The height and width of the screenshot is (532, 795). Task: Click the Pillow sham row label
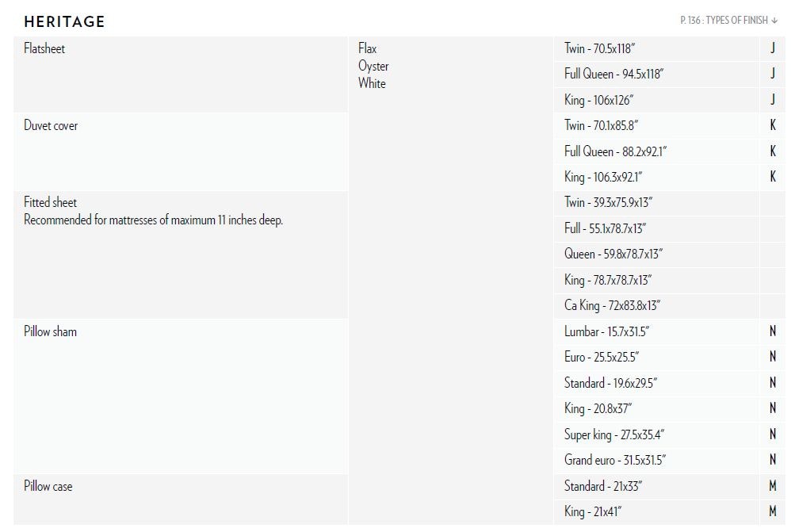pos(50,331)
